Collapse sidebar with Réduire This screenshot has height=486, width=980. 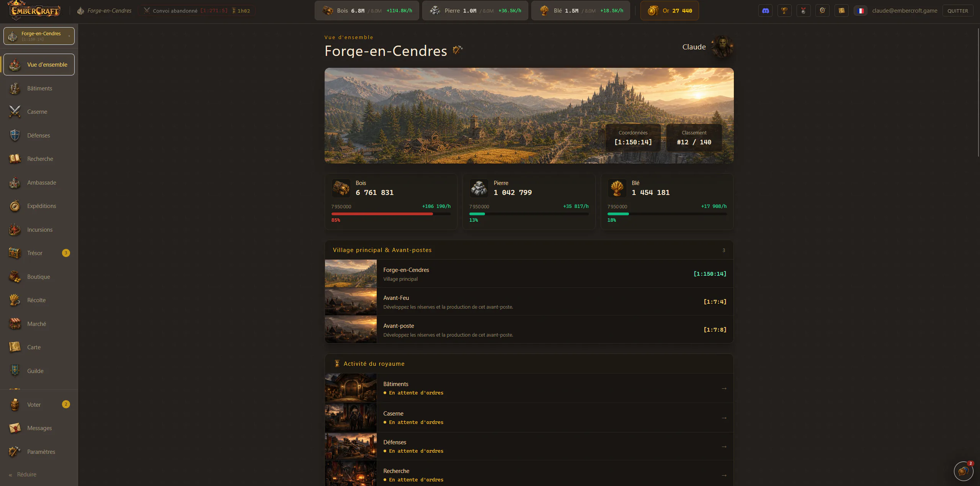[x=23, y=475]
